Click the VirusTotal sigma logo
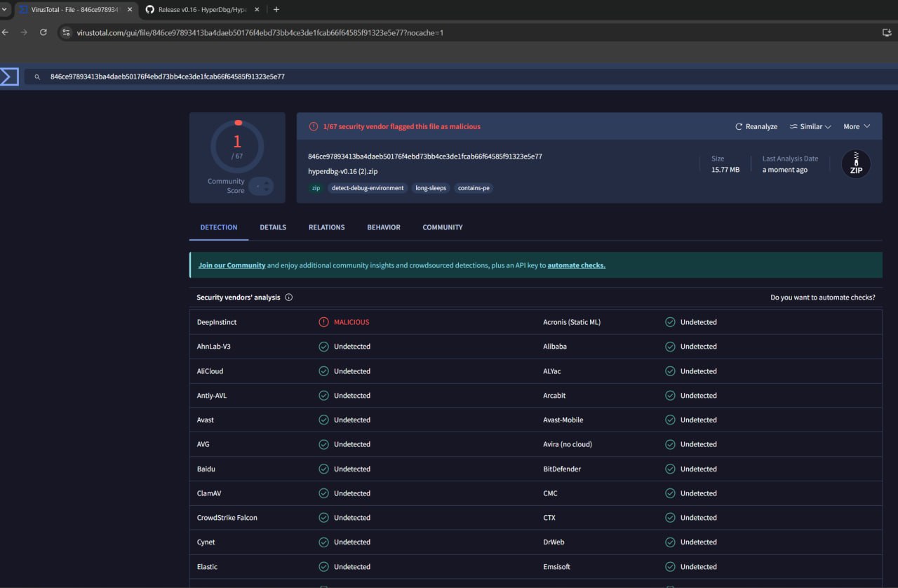The height and width of the screenshot is (588, 898). pos(9,76)
